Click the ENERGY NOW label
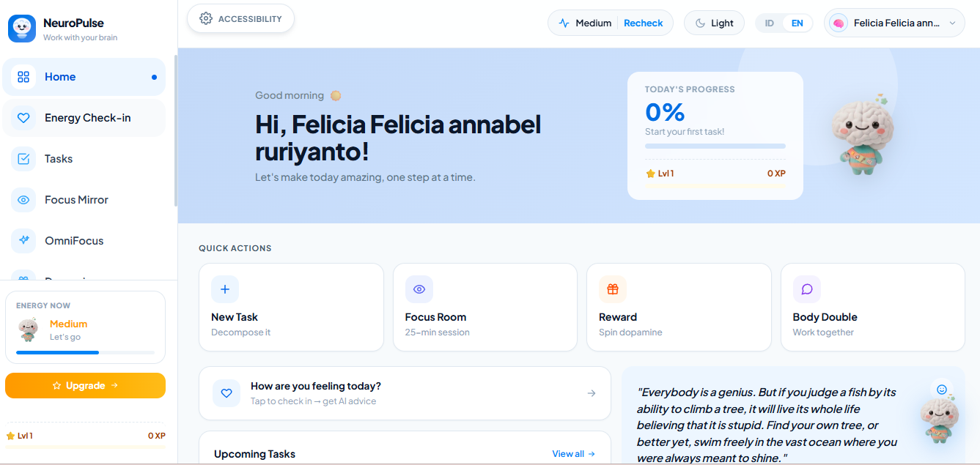 (x=43, y=305)
